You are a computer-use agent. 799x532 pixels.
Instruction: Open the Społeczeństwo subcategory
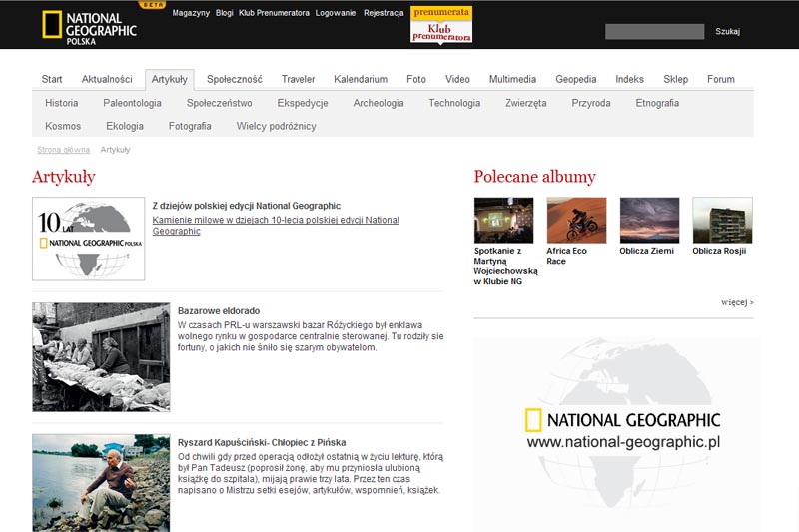click(219, 103)
